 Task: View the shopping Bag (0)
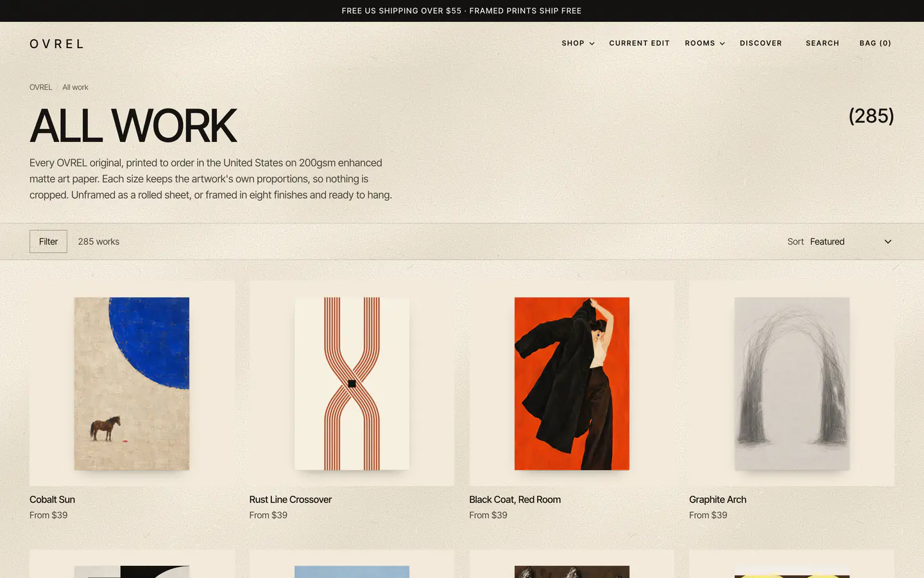point(875,43)
